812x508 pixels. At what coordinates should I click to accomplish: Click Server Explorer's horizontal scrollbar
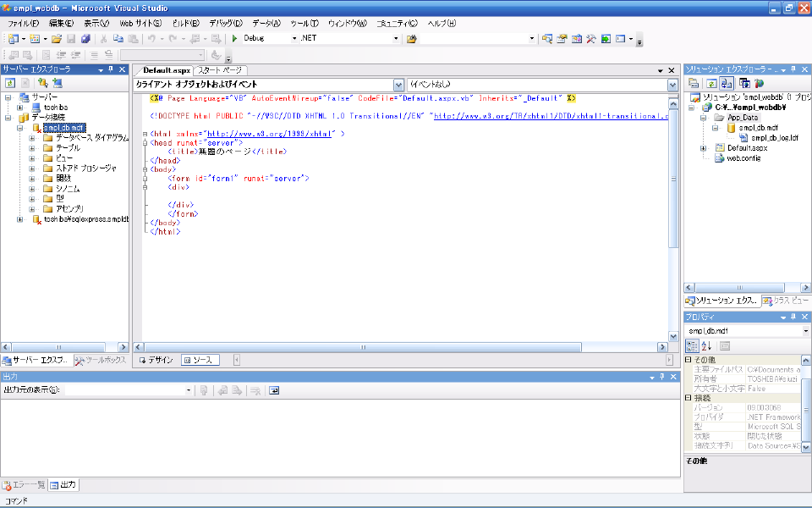coord(64,347)
